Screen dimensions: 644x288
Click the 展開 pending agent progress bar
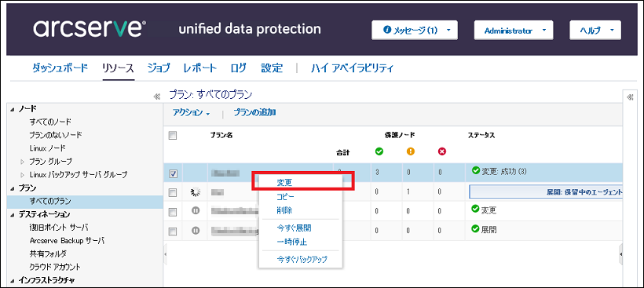click(547, 191)
